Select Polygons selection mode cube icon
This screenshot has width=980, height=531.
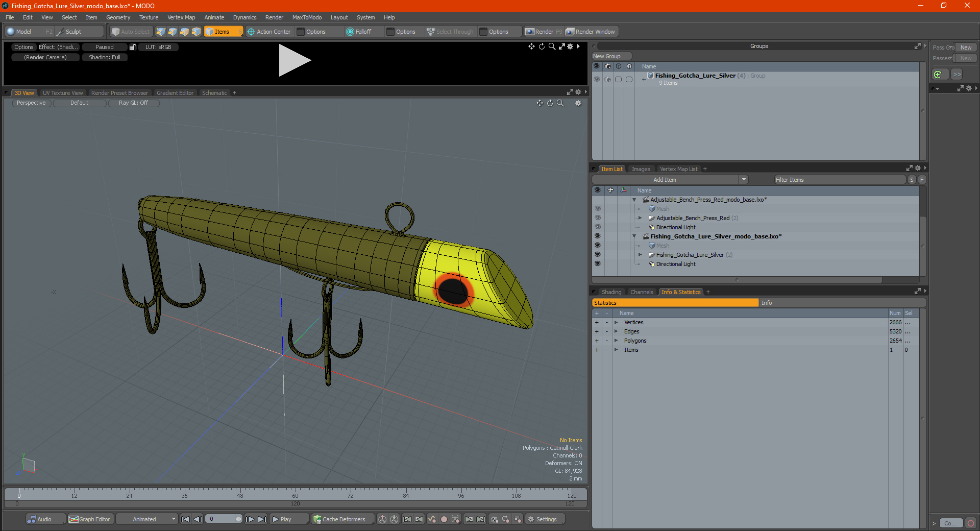(184, 32)
